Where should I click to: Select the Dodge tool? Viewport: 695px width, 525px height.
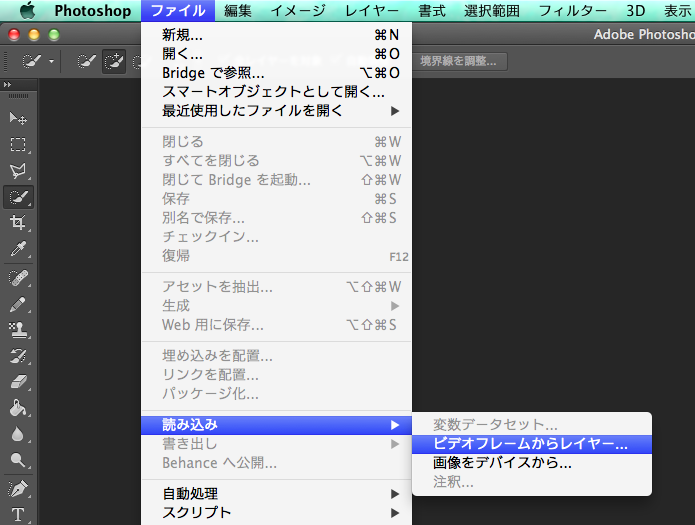pos(18,460)
